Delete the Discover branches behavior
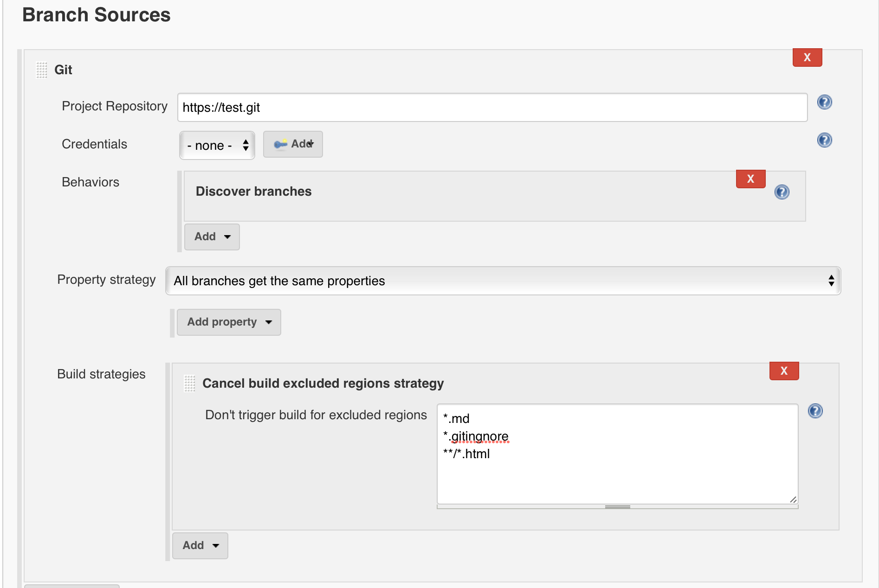This screenshot has height=588, width=879. pos(750,179)
